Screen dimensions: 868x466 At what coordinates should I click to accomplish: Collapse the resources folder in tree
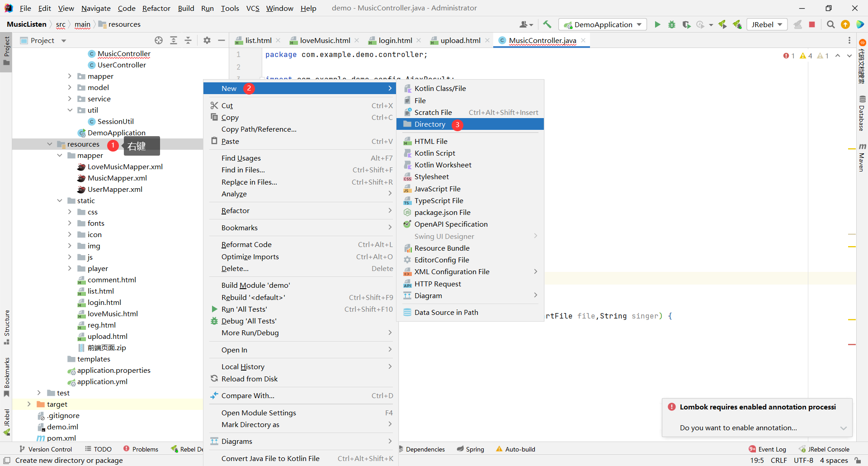tap(50, 144)
